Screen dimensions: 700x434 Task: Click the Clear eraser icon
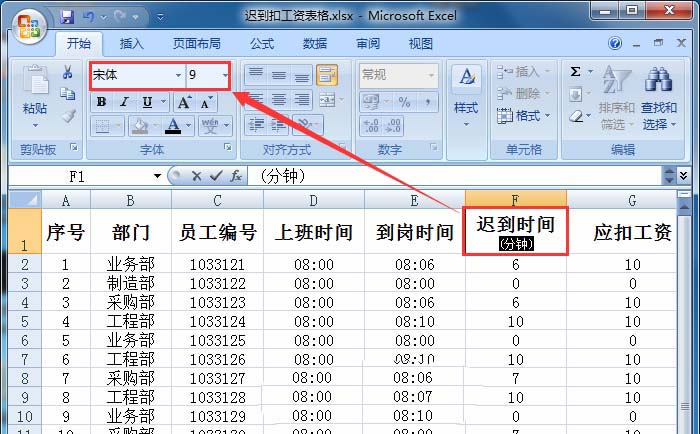click(x=576, y=117)
